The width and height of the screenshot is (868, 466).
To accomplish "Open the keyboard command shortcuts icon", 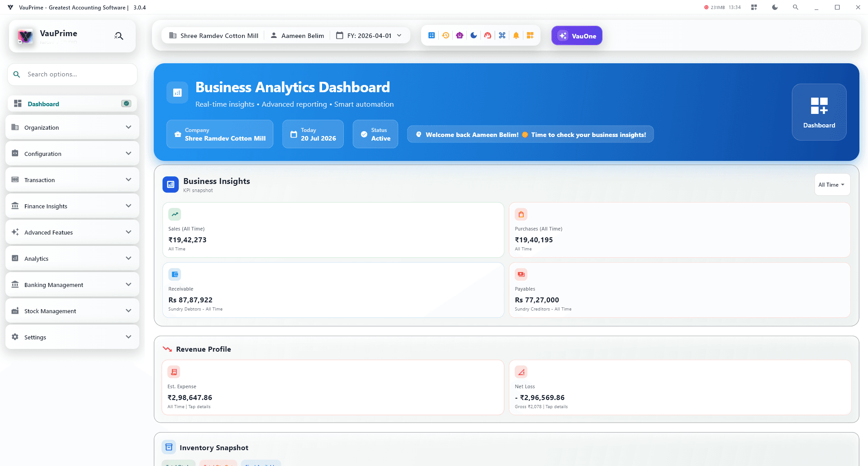I will coord(502,36).
